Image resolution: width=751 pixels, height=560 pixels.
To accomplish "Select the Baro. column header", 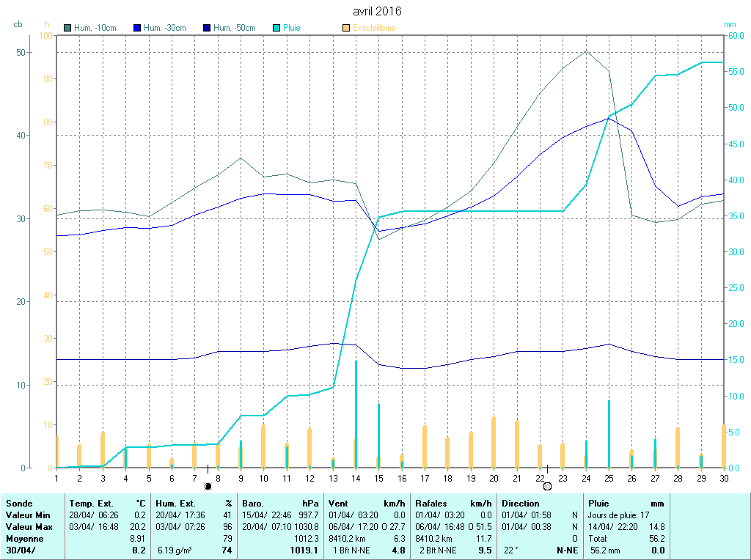I will 254,504.
